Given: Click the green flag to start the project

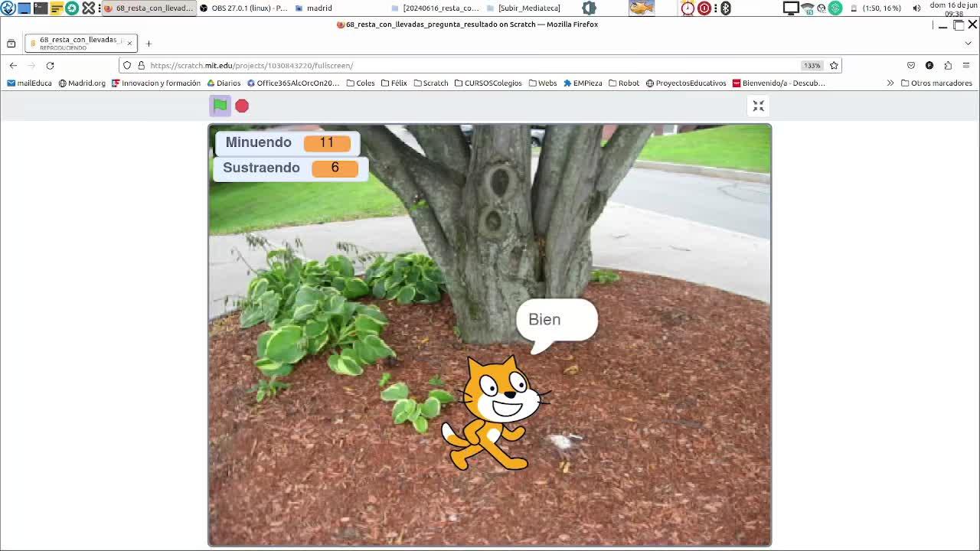Looking at the screenshot, I should pos(220,106).
